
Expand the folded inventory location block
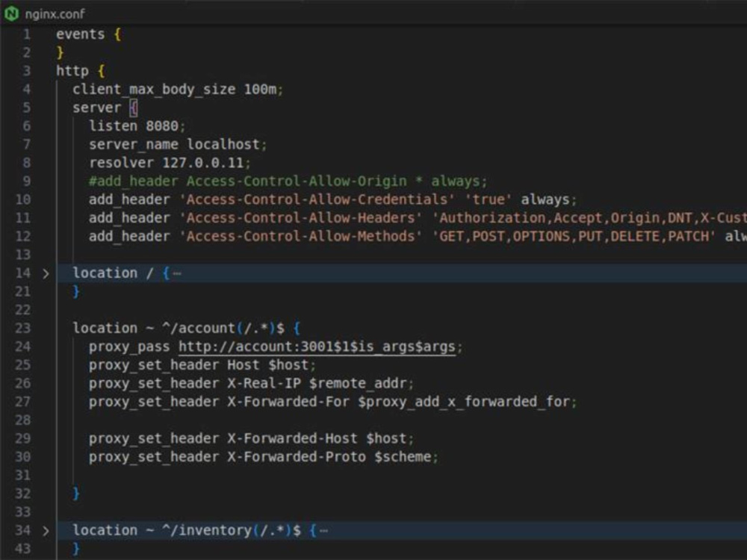(x=46, y=530)
